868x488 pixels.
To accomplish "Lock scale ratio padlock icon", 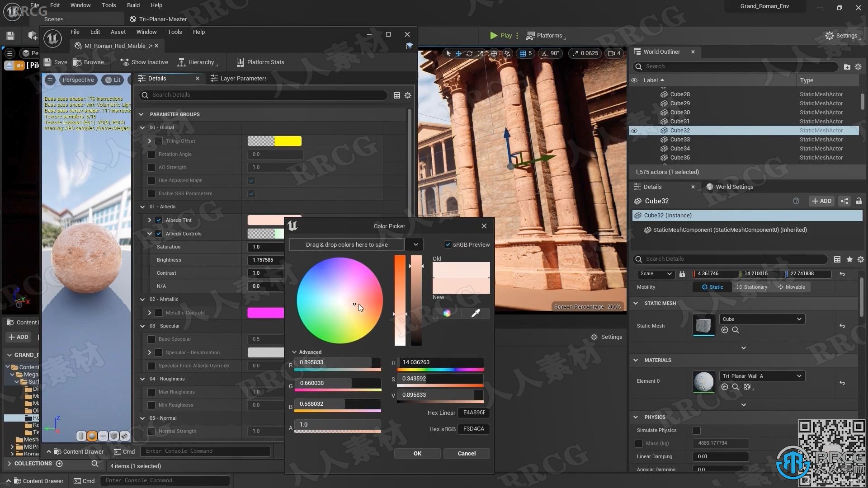I will pyautogui.click(x=682, y=274).
